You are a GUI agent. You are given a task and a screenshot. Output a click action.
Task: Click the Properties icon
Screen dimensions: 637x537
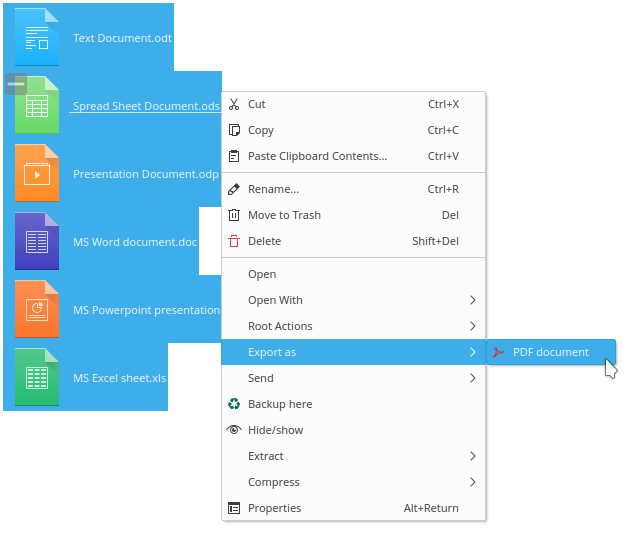(234, 508)
